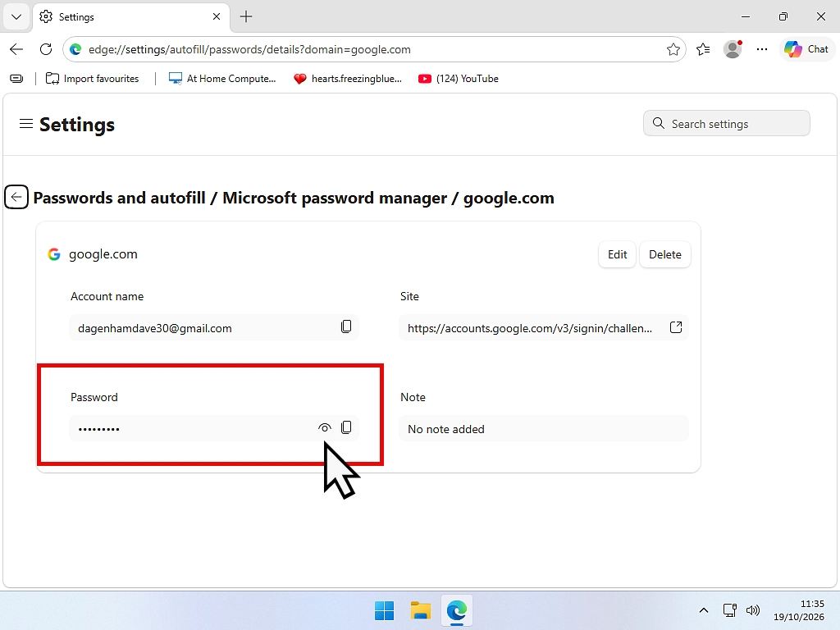Delete the google.com password entry
The image size is (840, 630).
point(664,254)
